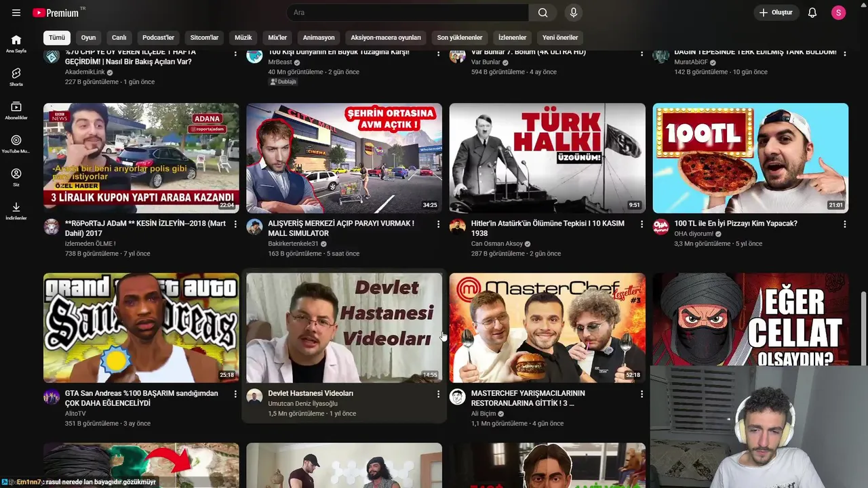Open options menu for 100 TL pizza video

pyautogui.click(x=845, y=224)
